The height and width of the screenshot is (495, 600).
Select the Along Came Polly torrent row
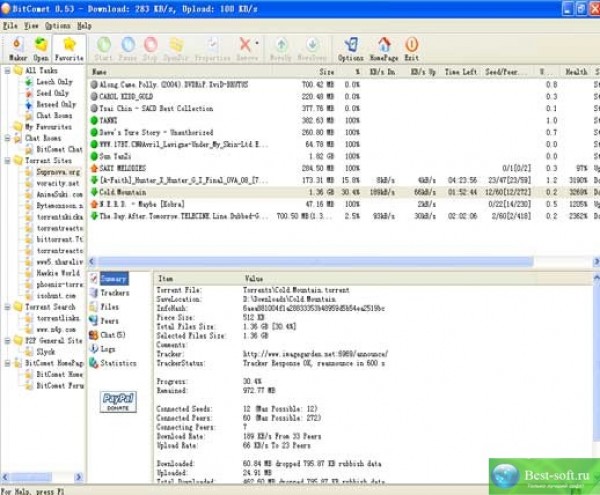click(x=343, y=85)
